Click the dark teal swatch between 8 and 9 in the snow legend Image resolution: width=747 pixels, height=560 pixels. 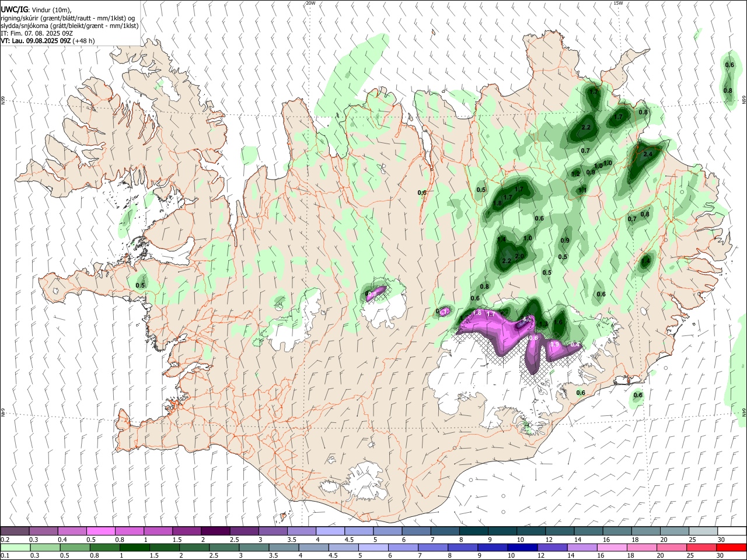(473, 531)
